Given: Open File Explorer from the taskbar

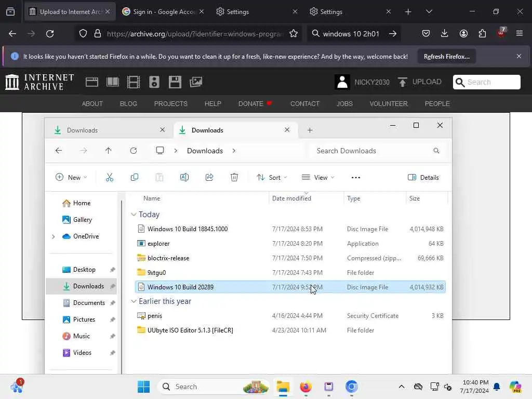Looking at the screenshot, I should [x=283, y=387].
